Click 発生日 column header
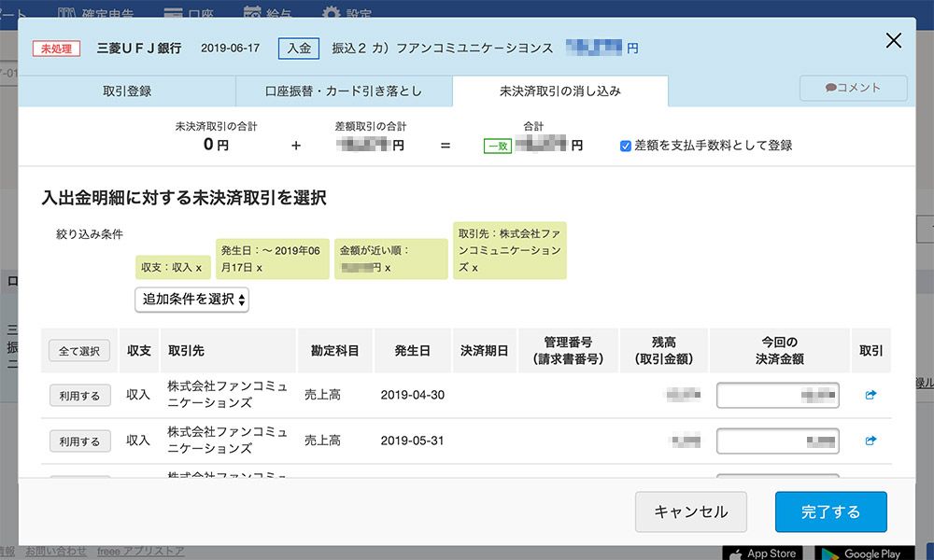934x560 pixels. (412, 351)
